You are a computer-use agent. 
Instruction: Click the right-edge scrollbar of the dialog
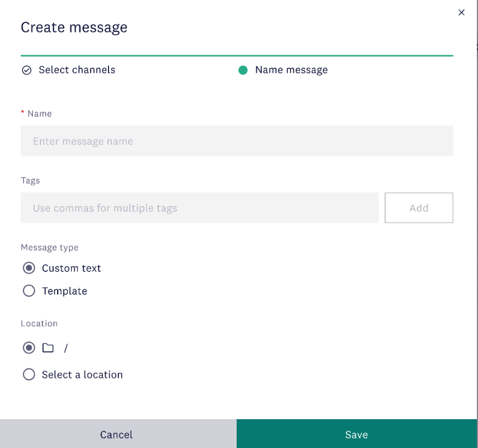476,231
